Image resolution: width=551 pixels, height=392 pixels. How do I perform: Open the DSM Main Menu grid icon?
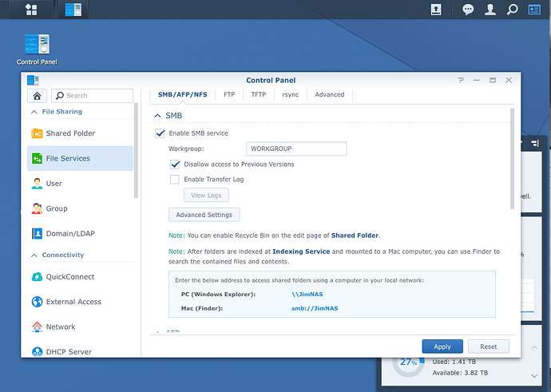tap(31, 10)
